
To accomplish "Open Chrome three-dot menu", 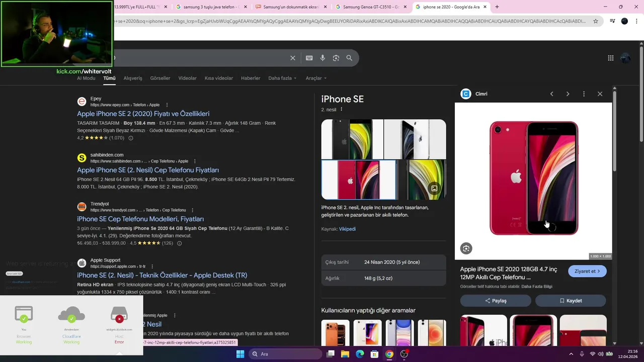I will [x=636, y=21].
